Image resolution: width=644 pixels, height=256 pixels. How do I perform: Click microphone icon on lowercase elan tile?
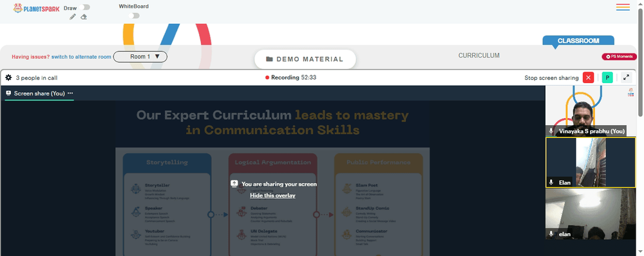[x=551, y=234]
